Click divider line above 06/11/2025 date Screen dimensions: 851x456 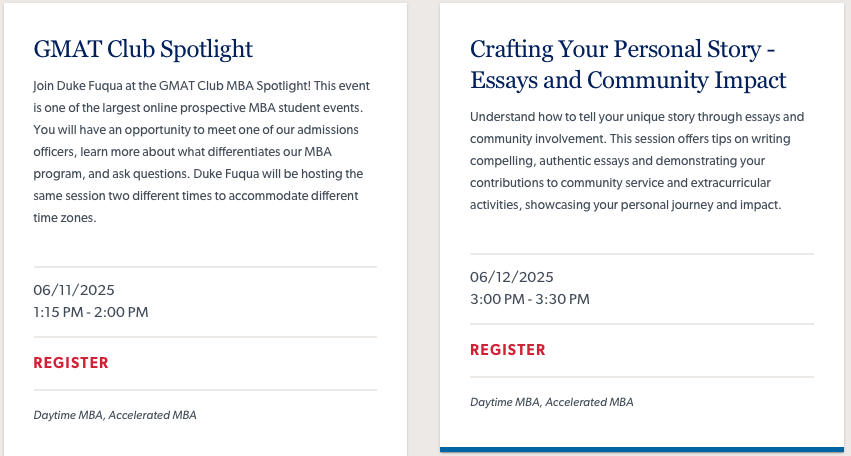[x=205, y=267]
